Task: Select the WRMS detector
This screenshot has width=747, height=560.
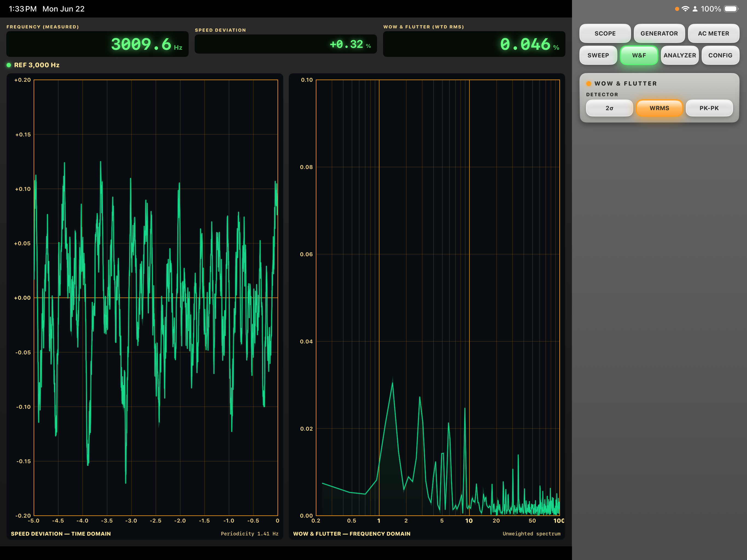Action: point(659,108)
